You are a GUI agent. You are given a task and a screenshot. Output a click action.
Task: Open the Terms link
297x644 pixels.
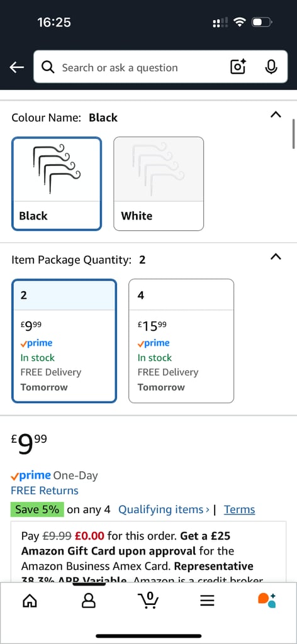coord(240,509)
